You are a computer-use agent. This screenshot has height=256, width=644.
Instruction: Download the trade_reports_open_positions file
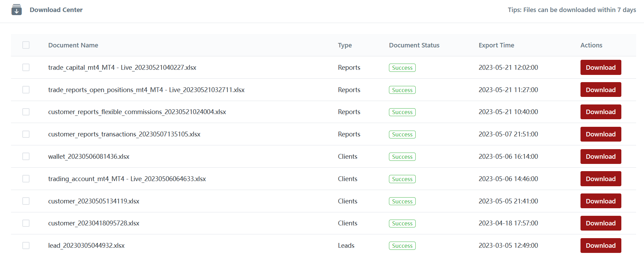pos(600,90)
